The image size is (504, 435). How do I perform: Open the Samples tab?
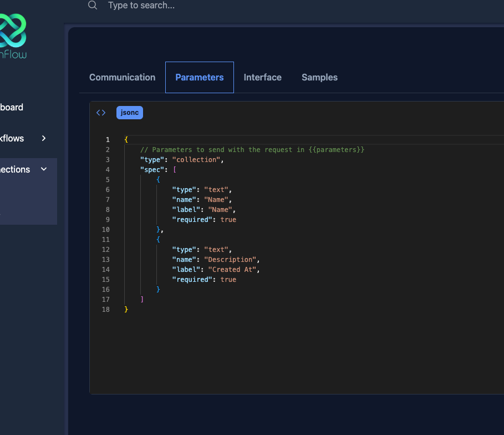click(319, 77)
